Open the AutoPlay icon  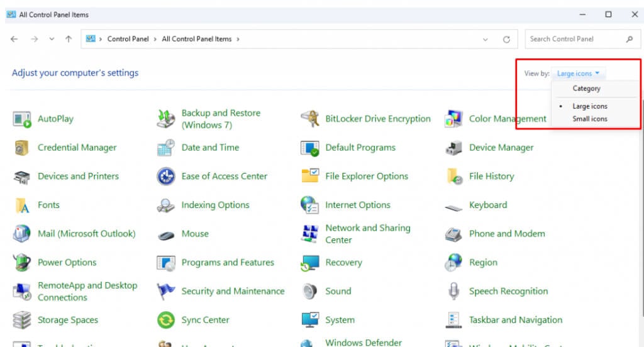click(x=22, y=119)
